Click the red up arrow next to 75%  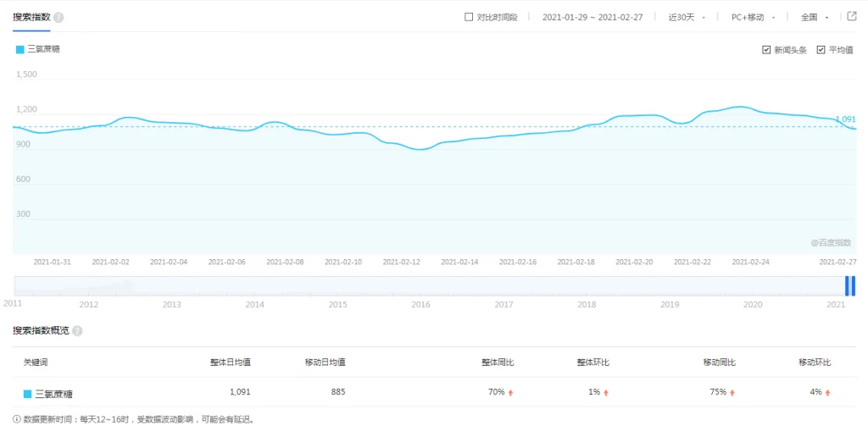point(732,393)
